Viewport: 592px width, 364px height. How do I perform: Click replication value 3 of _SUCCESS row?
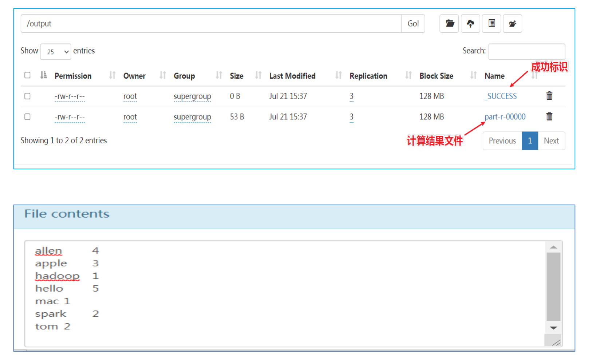[x=351, y=96]
